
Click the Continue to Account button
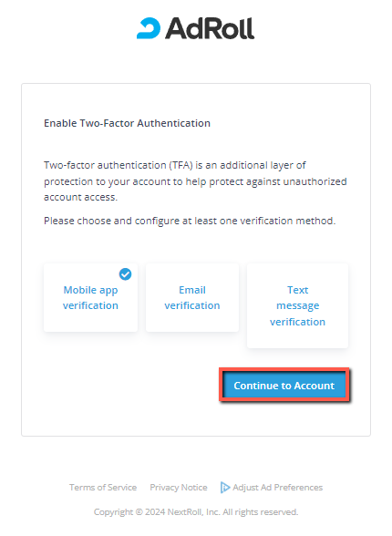tap(284, 386)
